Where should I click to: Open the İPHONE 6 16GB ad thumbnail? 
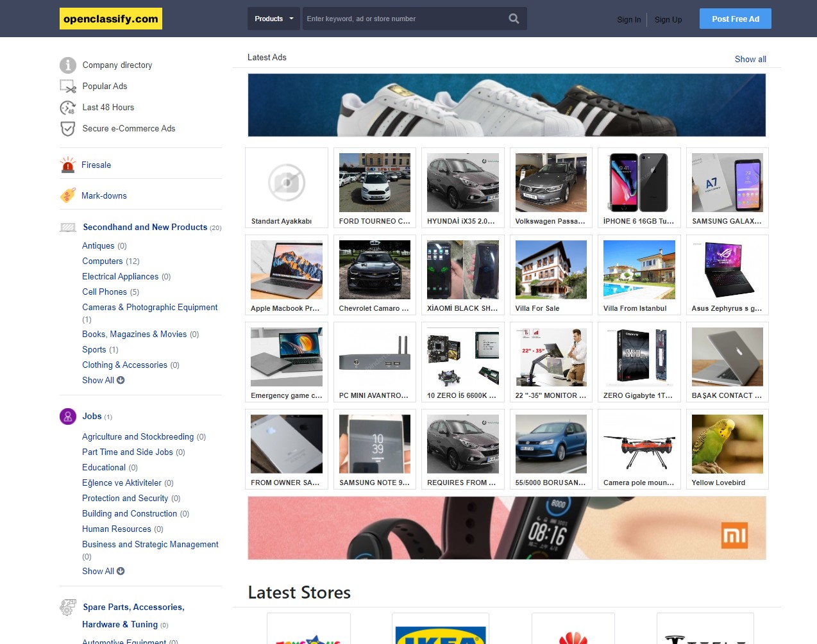[x=639, y=183]
